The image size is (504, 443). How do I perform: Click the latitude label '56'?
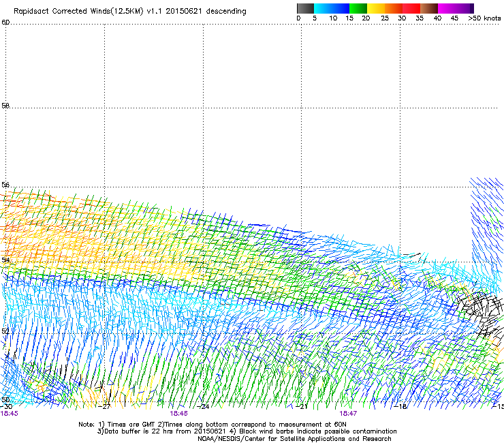(x=5, y=185)
